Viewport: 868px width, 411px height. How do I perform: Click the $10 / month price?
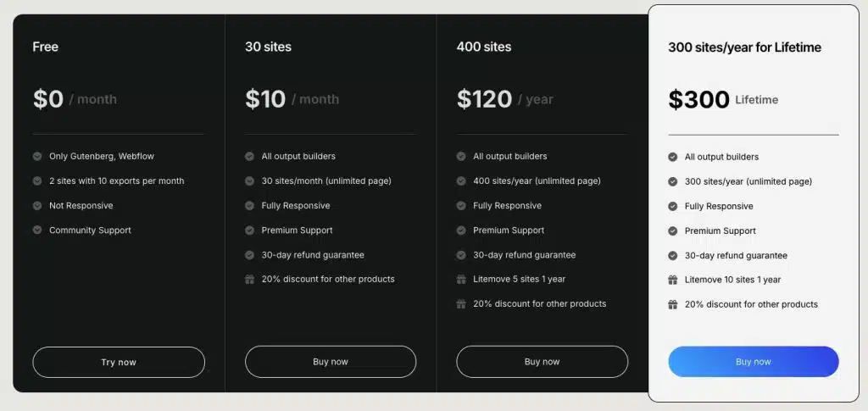[x=292, y=99]
